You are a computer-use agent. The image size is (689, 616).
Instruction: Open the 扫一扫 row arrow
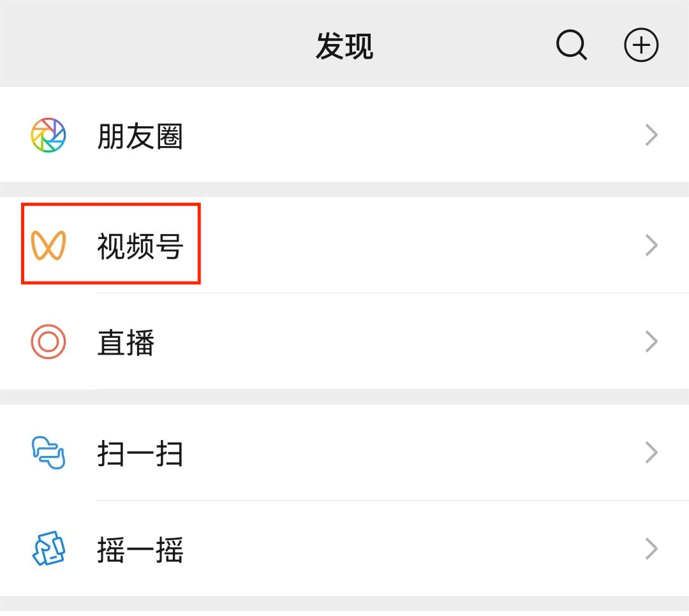coord(651,453)
